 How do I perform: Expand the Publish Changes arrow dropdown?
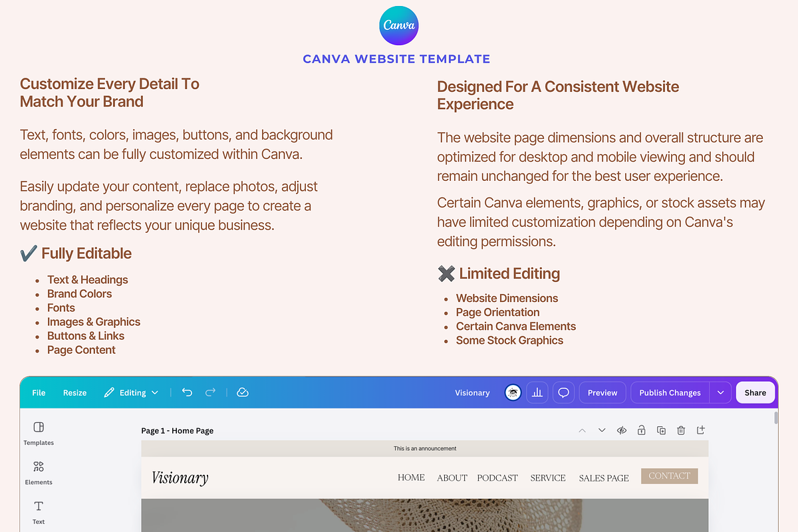pyautogui.click(x=720, y=392)
